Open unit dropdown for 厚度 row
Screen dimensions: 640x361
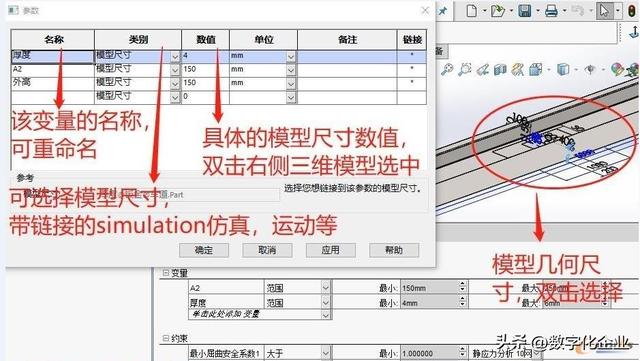point(291,57)
